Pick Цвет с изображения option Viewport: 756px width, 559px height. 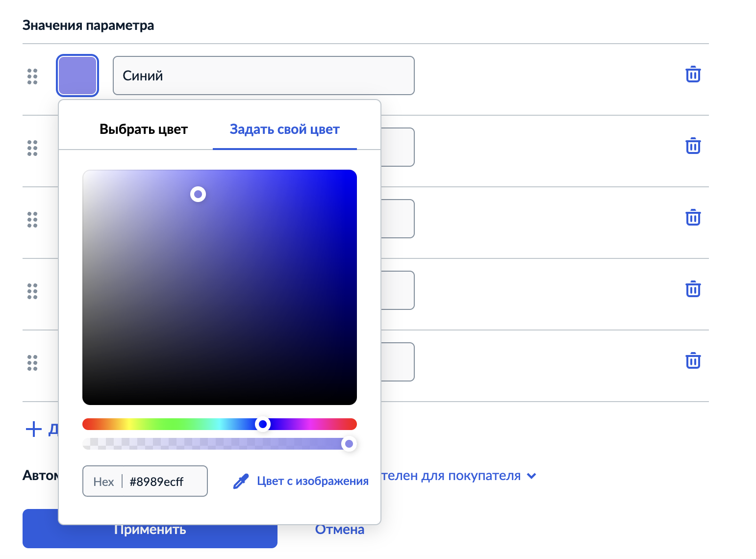[x=301, y=482]
